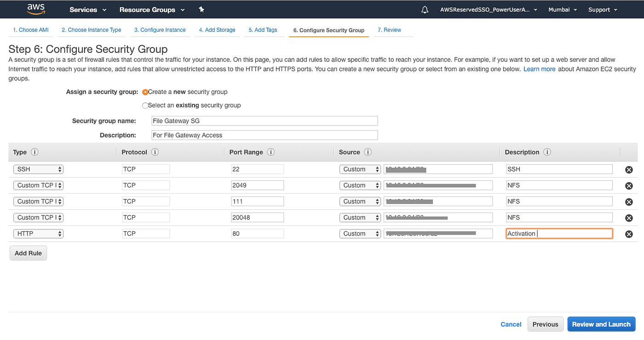Open the notifications bell icon
644x340 pixels.
(424, 9)
